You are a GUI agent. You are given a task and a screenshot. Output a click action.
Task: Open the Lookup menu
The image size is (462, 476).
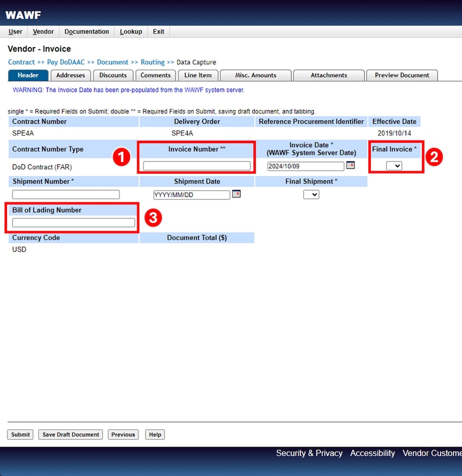coord(131,32)
